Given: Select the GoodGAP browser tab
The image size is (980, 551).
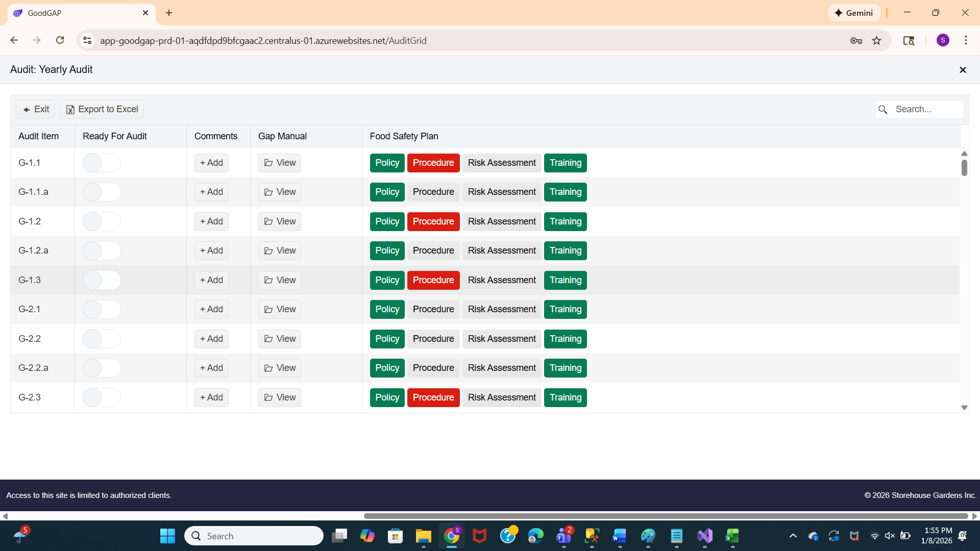Looking at the screenshot, I should pos(77,13).
